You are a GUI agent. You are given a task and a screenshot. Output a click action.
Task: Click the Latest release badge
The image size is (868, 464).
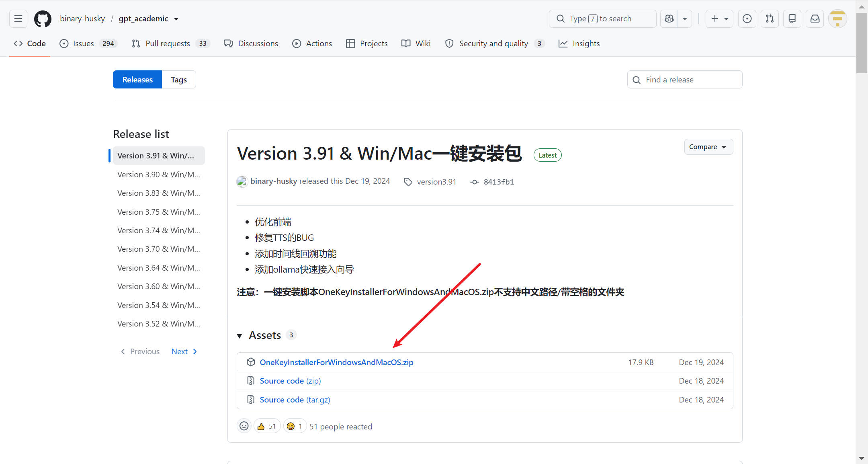point(547,155)
